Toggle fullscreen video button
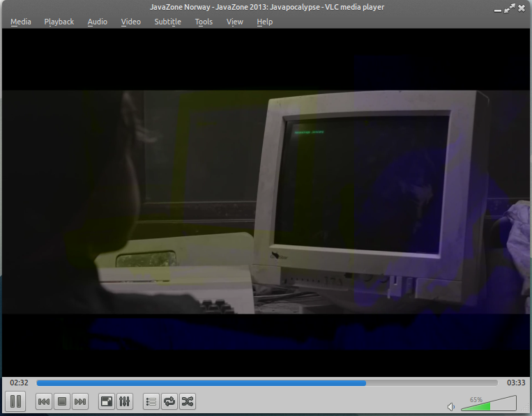 107,402
